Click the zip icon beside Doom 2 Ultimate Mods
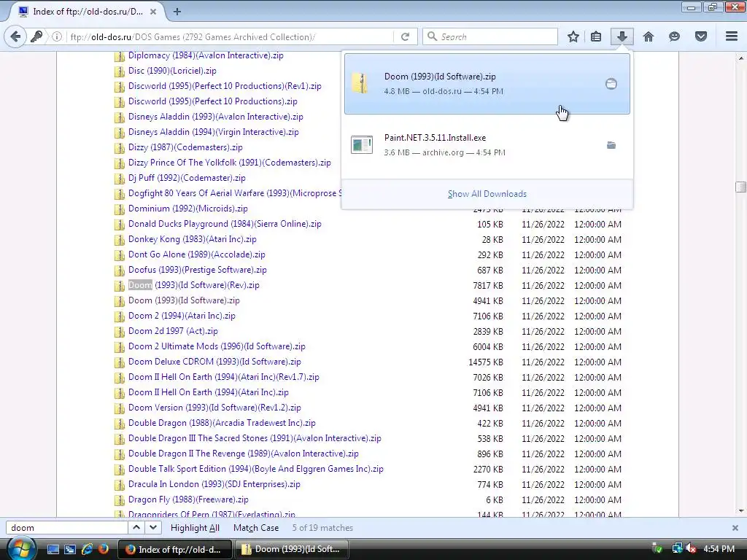747x560 pixels. tap(119, 347)
